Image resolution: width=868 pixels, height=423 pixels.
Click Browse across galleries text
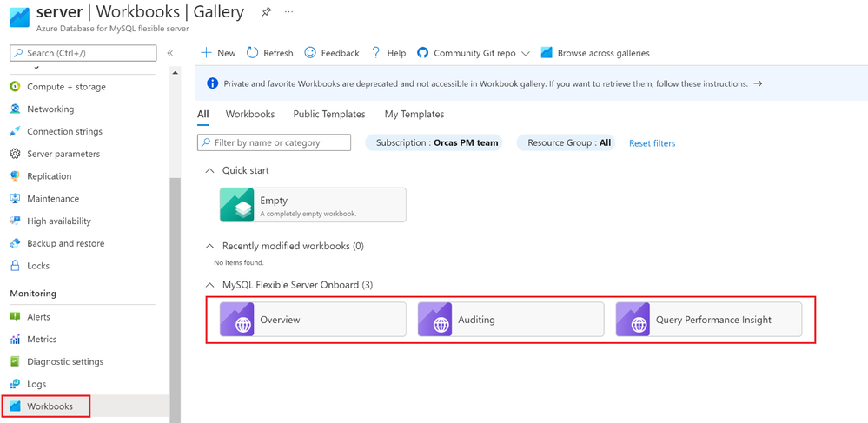click(x=603, y=53)
